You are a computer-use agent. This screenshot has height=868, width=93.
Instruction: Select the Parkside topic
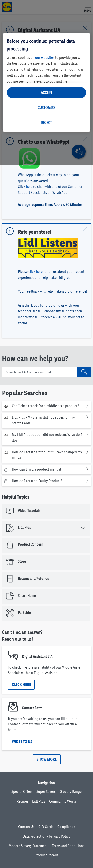46,613
